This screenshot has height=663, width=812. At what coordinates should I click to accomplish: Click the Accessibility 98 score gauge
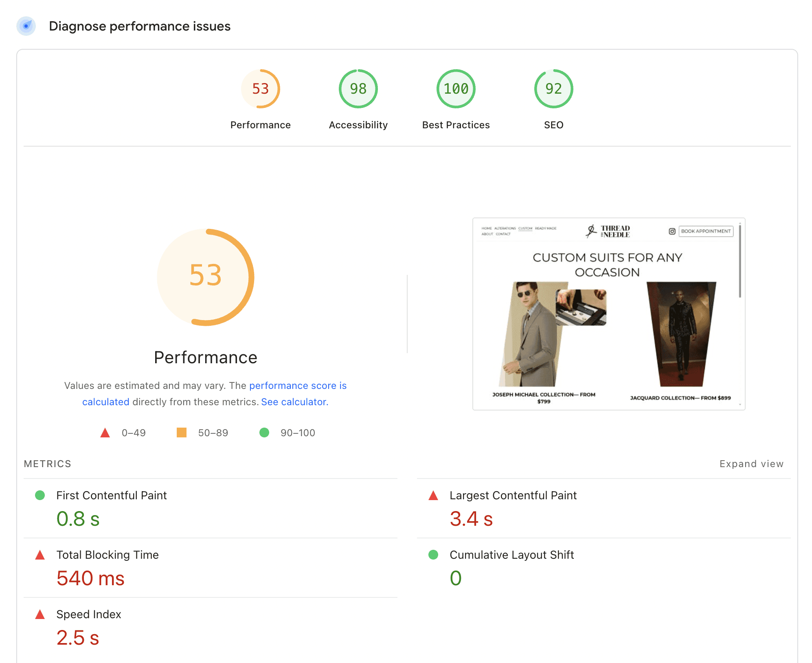coord(358,89)
